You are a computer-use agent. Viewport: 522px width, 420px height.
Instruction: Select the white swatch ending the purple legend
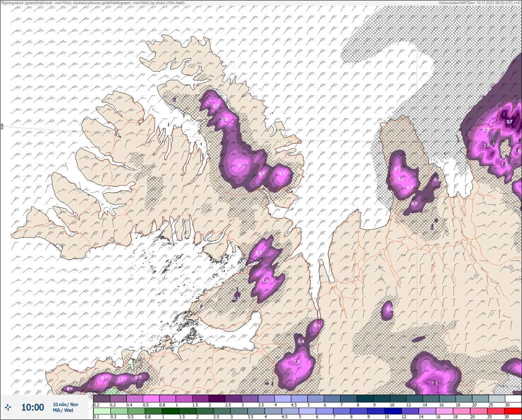pyautogui.click(x=513, y=398)
